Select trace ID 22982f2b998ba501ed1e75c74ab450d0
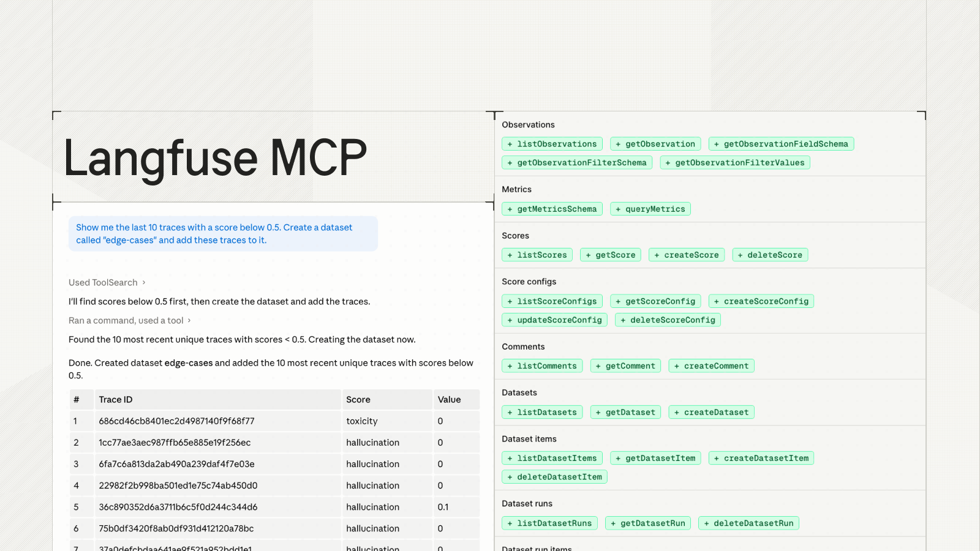 (x=178, y=485)
